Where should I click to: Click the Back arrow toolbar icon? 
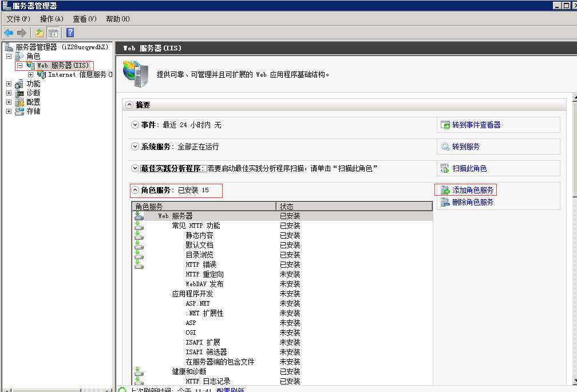(x=9, y=33)
